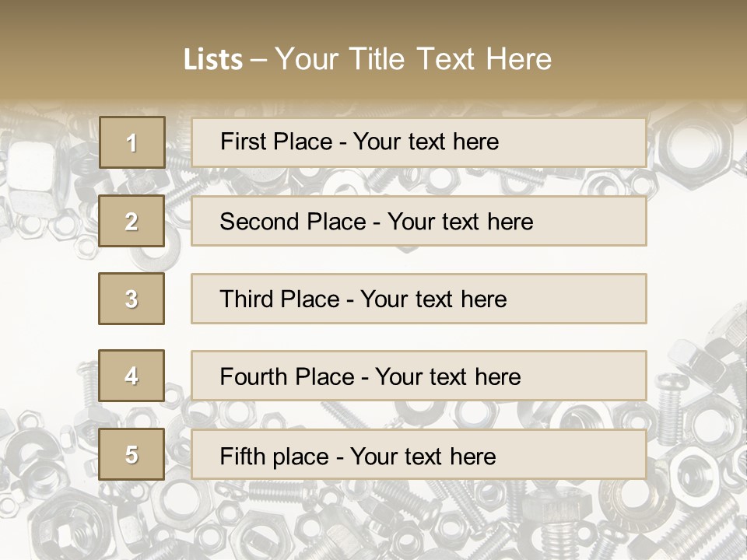Screen dimensions: 747x560
Task: Click "Your text here" in Fifth place row
Action: click(x=423, y=456)
